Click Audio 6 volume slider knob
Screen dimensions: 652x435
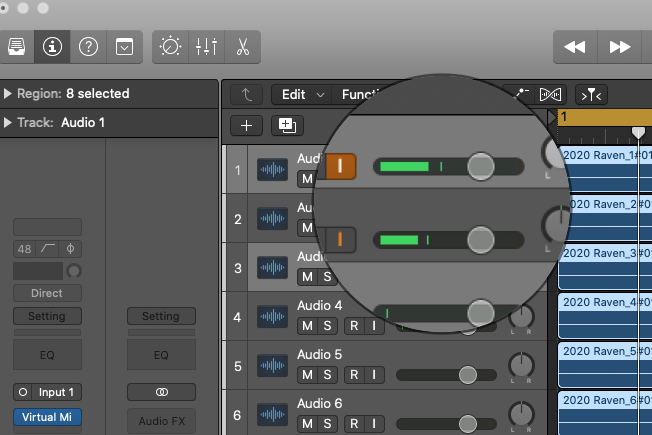click(x=468, y=424)
